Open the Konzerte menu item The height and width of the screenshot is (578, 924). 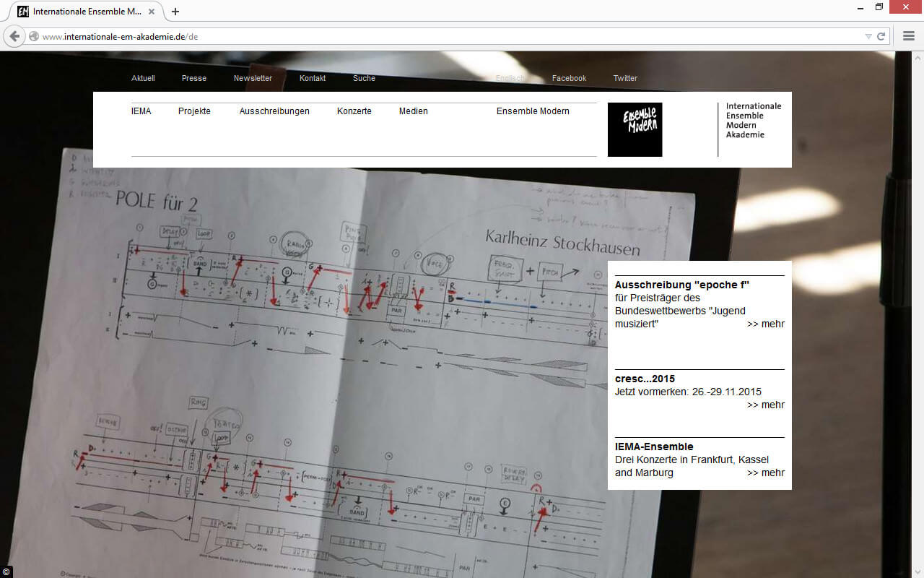354,111
